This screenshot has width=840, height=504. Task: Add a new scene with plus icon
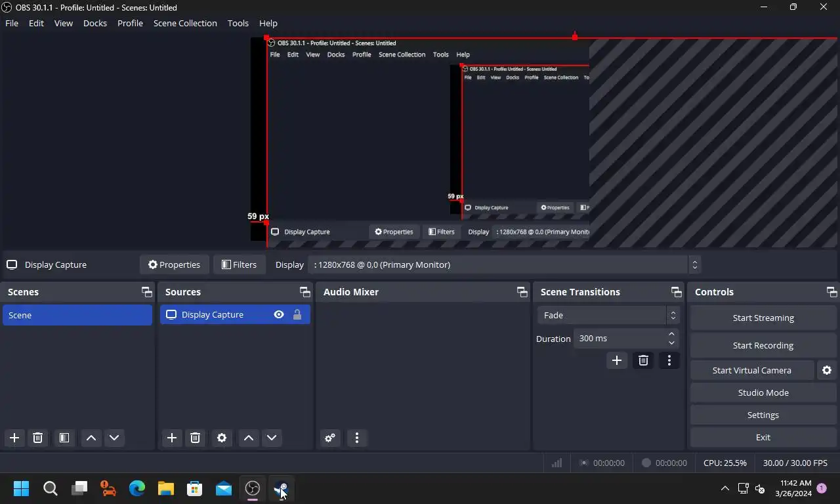14,438
